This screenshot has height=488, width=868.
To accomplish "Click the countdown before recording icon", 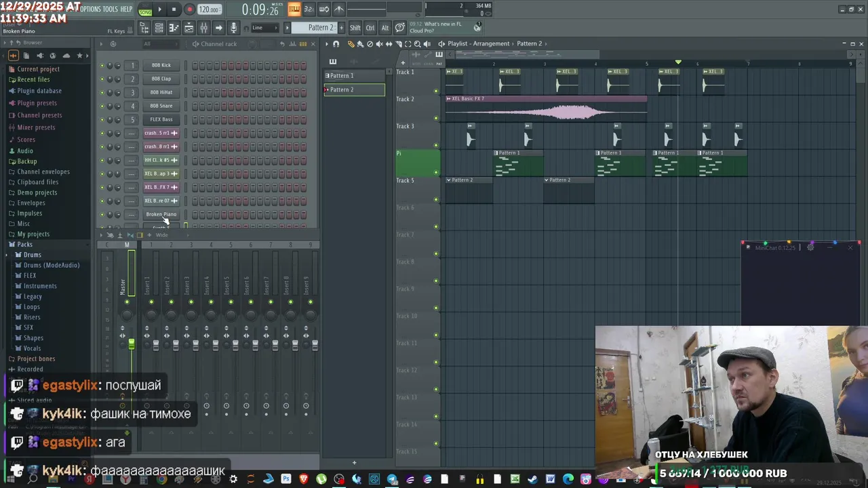I will click(309, 9).
